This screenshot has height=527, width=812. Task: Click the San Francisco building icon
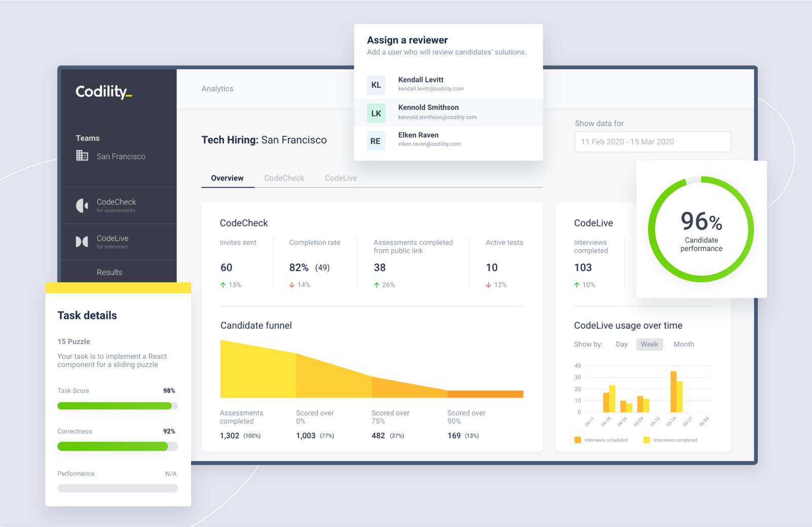coord(82,155)
